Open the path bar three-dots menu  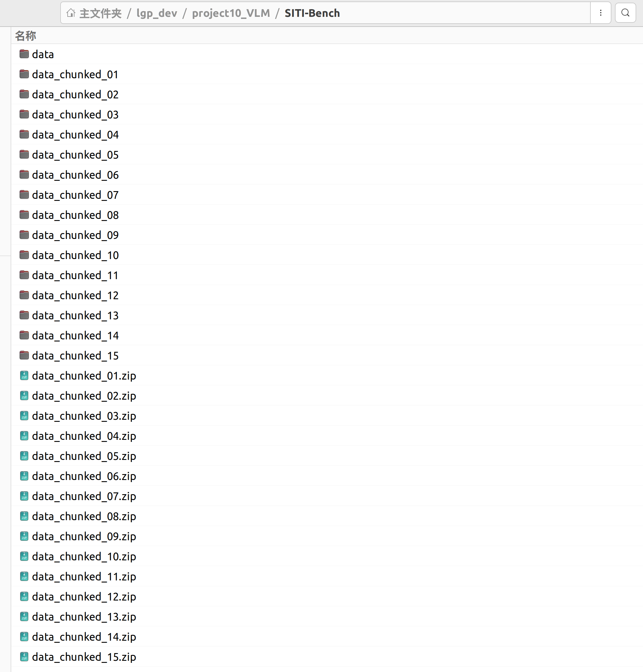pos(600,13)
